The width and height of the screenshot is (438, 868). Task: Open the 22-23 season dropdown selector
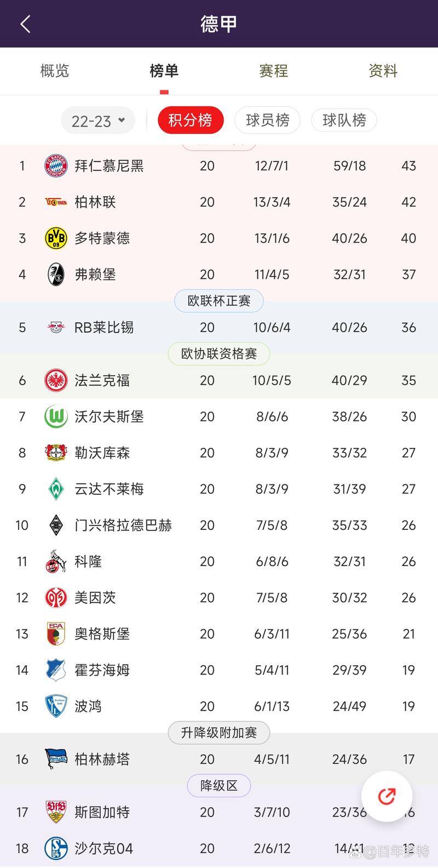(97, 120)
